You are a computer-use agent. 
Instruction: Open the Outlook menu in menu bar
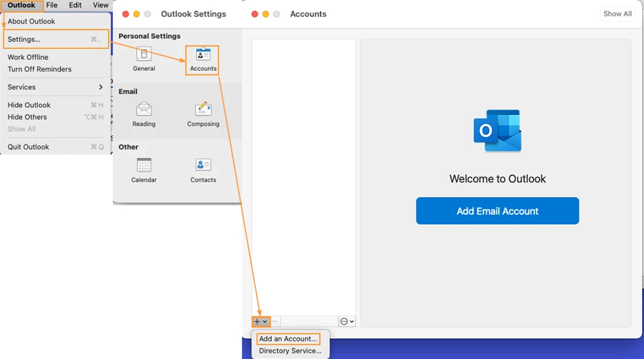point(22,5)
